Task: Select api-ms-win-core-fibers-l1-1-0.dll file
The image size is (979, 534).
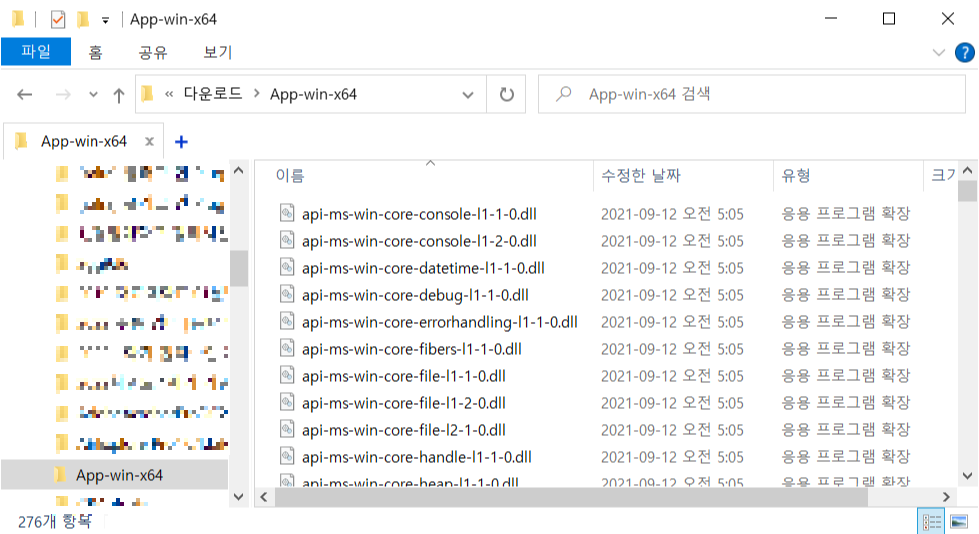Action: click(411, 349)
